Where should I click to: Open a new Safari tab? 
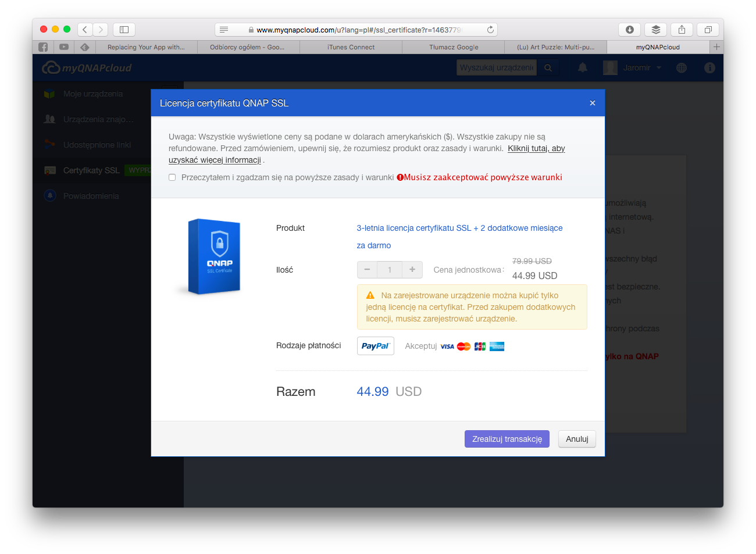point(716,47)
